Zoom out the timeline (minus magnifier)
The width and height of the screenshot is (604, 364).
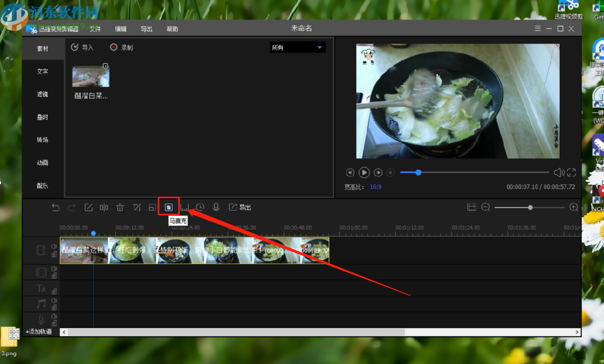tap(485, 207)
